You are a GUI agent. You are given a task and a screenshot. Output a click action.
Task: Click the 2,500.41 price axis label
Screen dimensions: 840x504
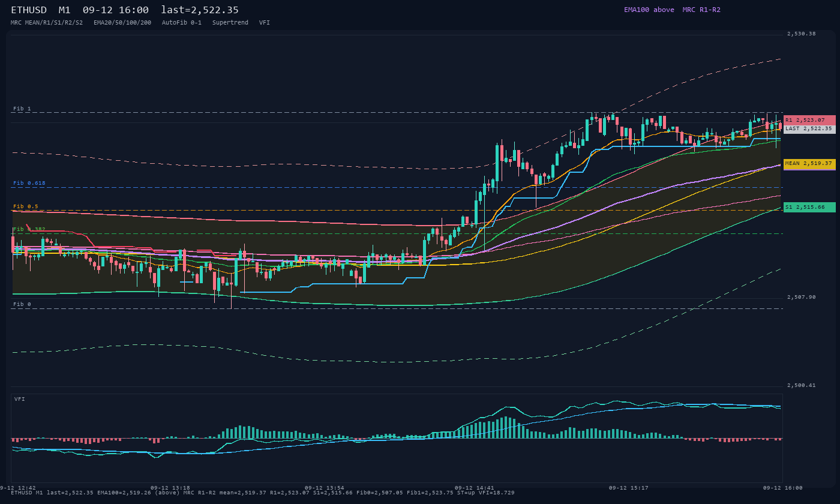point(802,385)
